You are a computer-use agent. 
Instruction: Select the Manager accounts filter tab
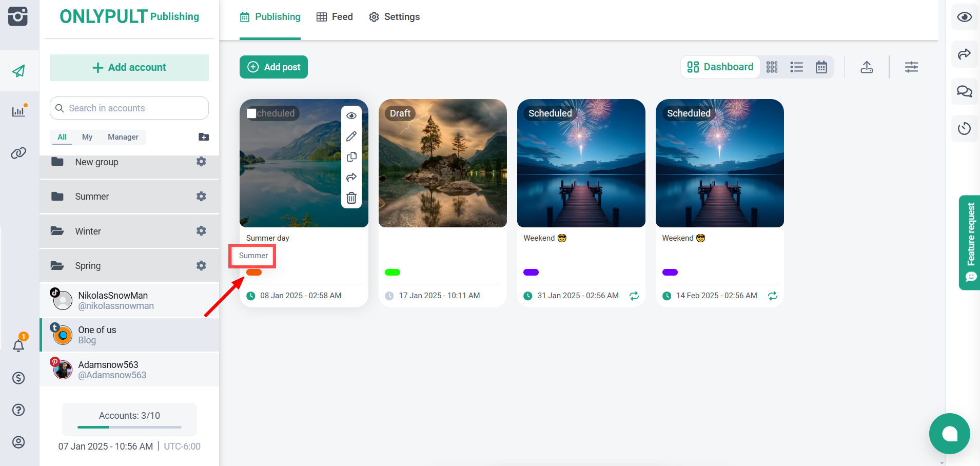[123, 137]
